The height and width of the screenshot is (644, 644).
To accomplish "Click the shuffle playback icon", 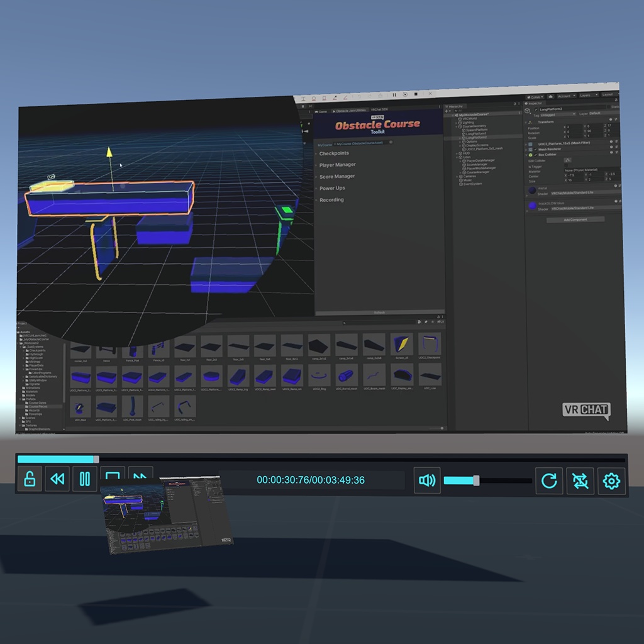I will 579,480.
